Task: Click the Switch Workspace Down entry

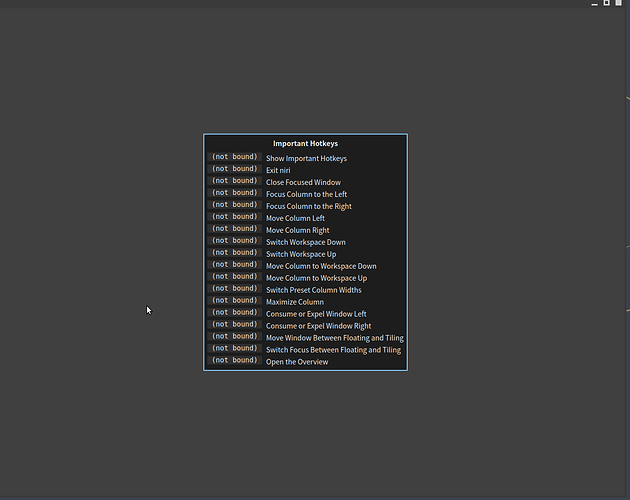Action: click(x=306, y=242)
